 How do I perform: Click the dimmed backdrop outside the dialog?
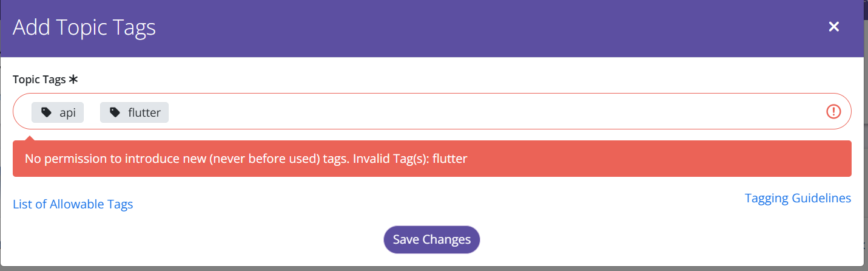tap(866, 152)
